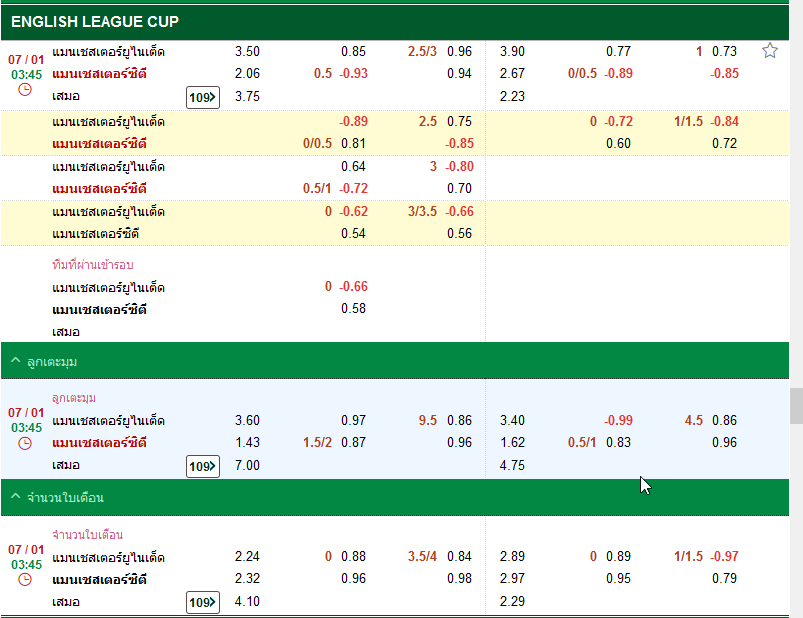This screenshot has height=618, width=803.
Task: Select first-half handicap odds -0.72
Action: pyautogui.click(x=618, y=122)
